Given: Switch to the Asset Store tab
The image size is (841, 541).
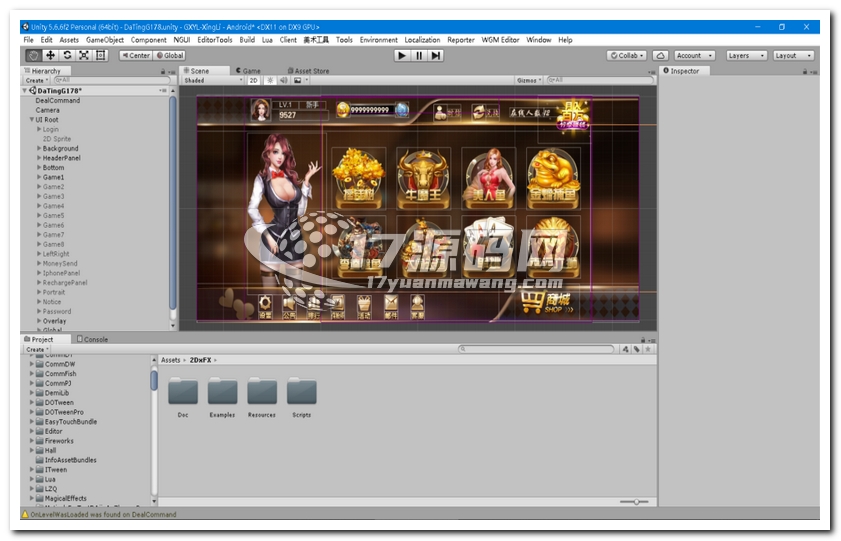Looking at the screenshot, I should (308, 71).
